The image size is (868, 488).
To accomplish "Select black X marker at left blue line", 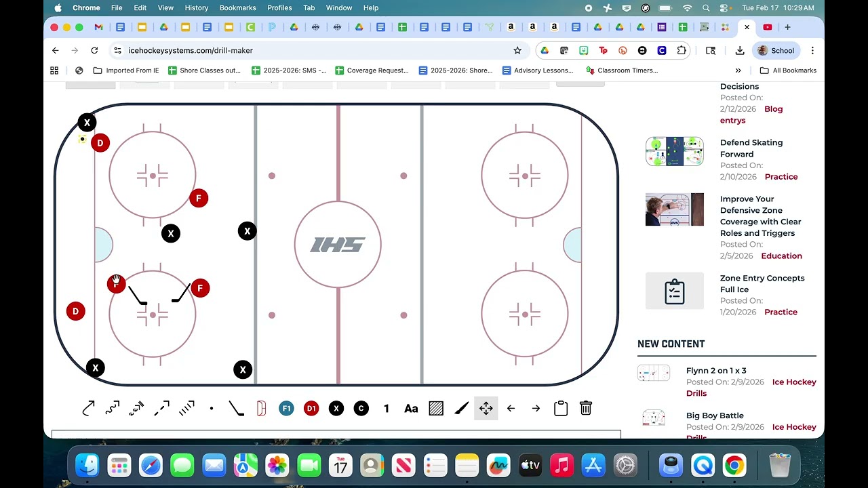I will (248, 231).
